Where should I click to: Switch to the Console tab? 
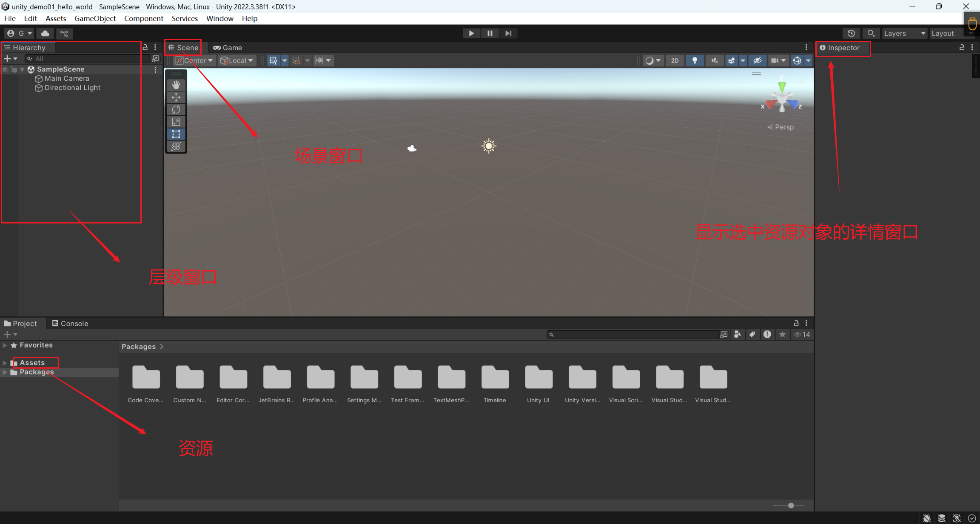70,323
